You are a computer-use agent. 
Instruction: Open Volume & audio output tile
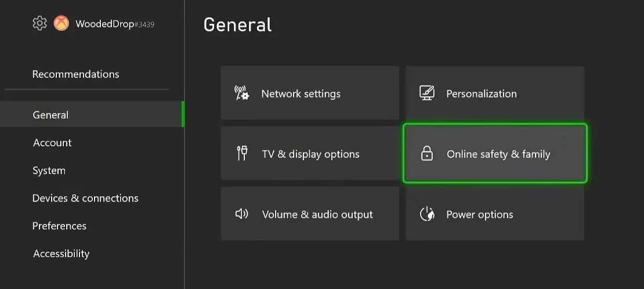(310, 214)
